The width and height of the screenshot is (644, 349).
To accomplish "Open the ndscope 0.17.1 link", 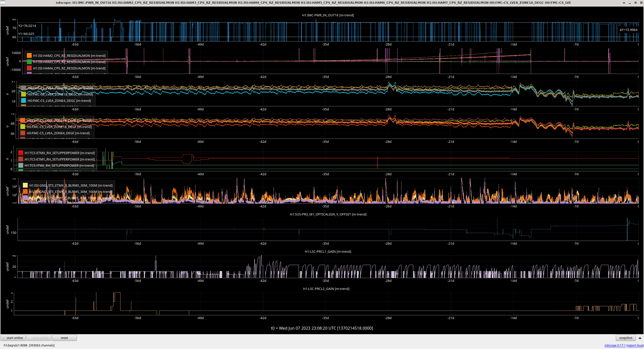I will tap(615, 345).
